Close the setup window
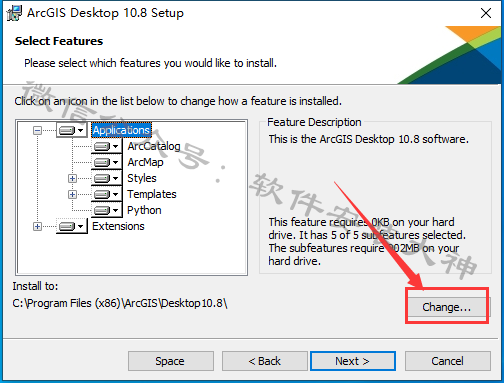 coord(486,13)
